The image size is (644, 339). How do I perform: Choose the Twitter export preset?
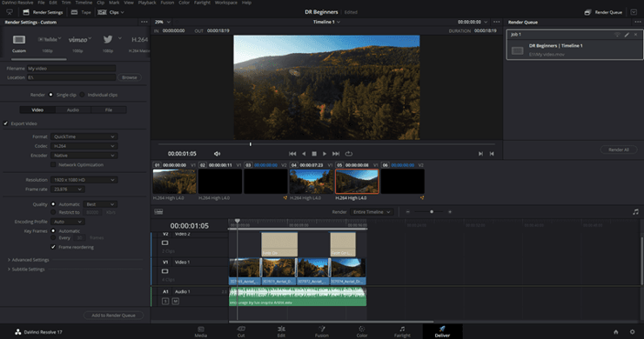pyautogui.click(x=108, y=39)
